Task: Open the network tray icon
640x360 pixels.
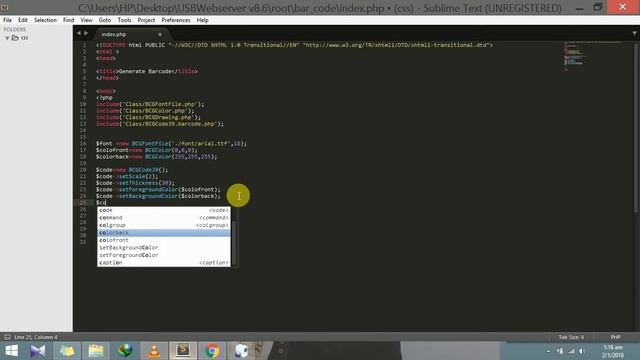Action: point(560,351)
